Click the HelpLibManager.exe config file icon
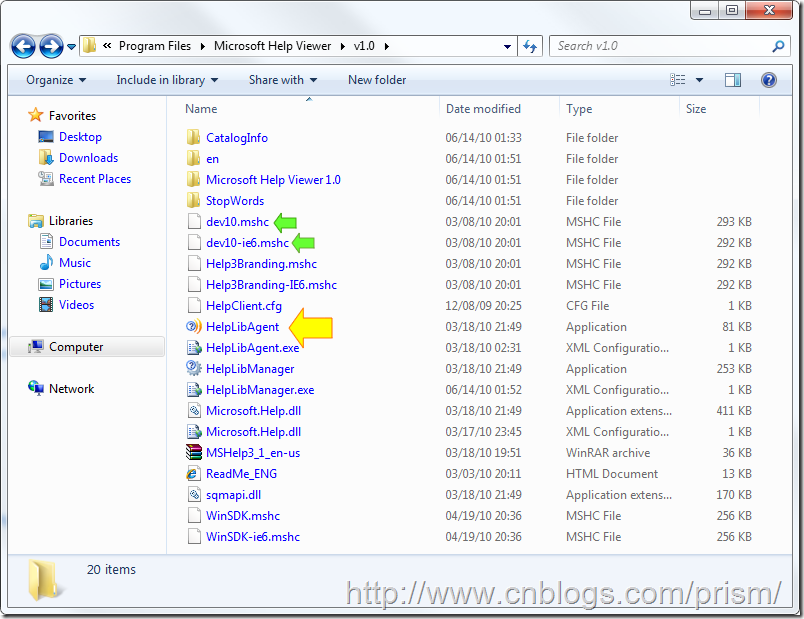Screen dimensions: 804x619 click(x=194, y=390)
